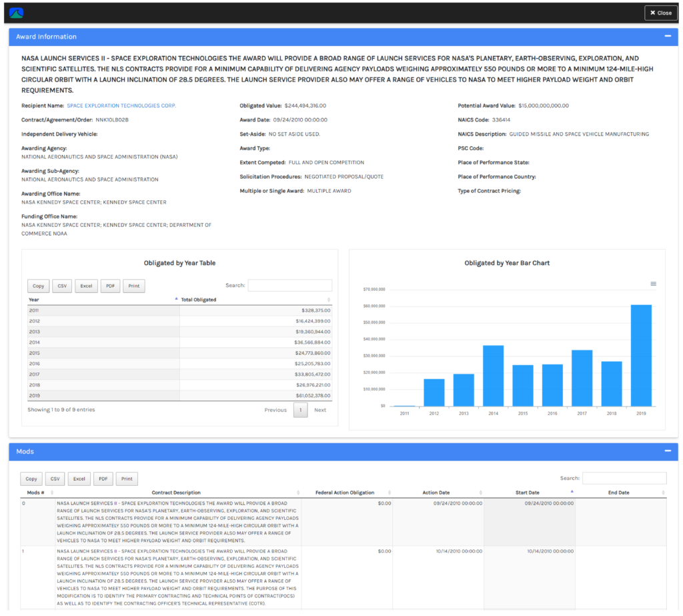Sort Mods by End Date column
The image size is (683, 616).
click(621, 493)
